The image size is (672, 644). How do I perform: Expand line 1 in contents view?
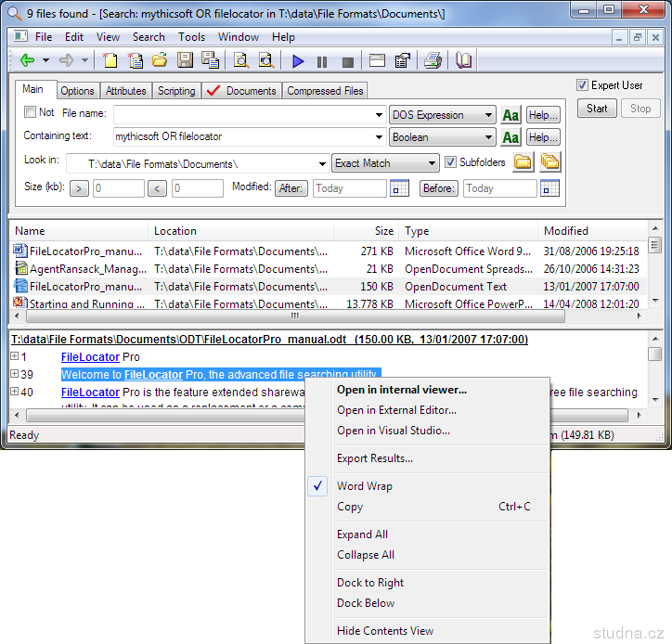pyautogui.click(x=15, y=355)
